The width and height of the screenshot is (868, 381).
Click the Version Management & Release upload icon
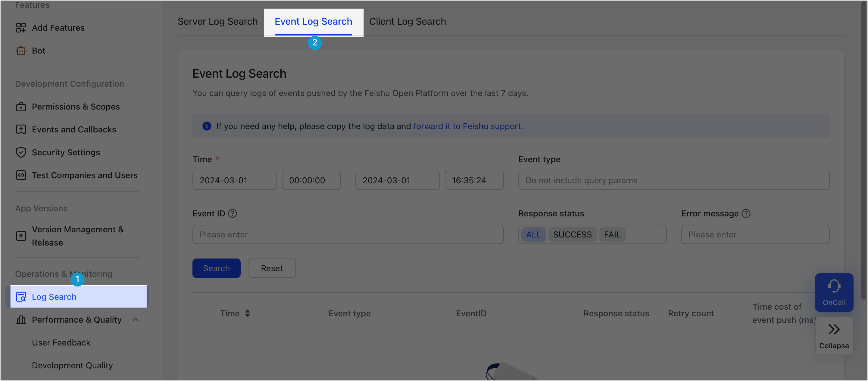[21, 236]
